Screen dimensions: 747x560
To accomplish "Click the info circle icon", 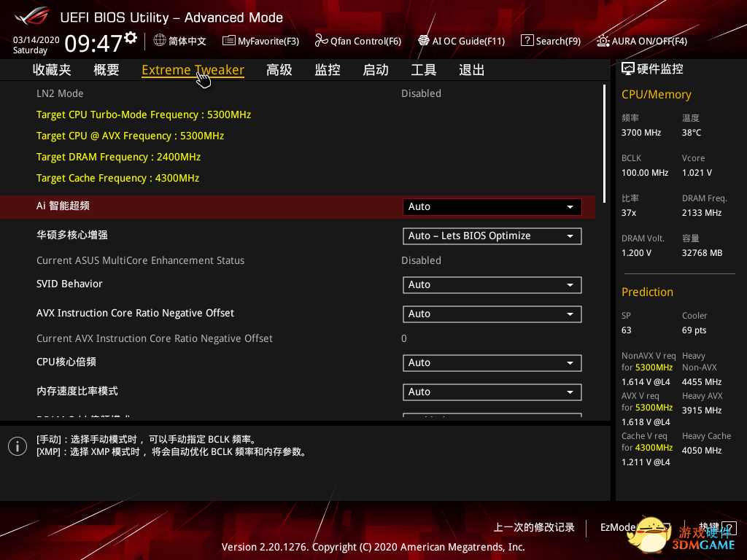I will click(18, 446).
